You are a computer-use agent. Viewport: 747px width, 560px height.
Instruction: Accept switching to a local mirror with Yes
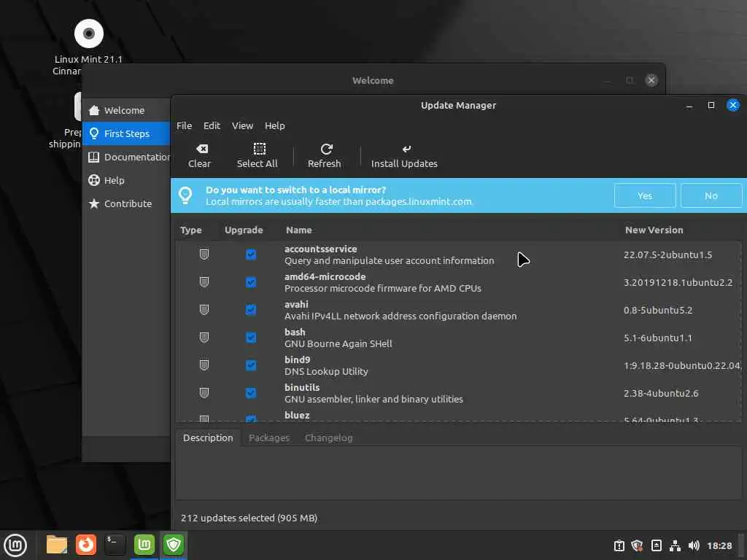645,195
